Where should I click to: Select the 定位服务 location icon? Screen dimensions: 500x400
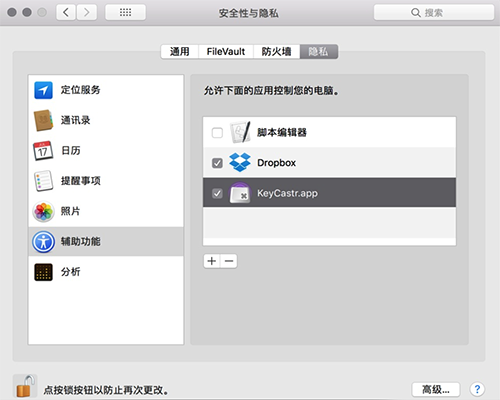point(43,90)
